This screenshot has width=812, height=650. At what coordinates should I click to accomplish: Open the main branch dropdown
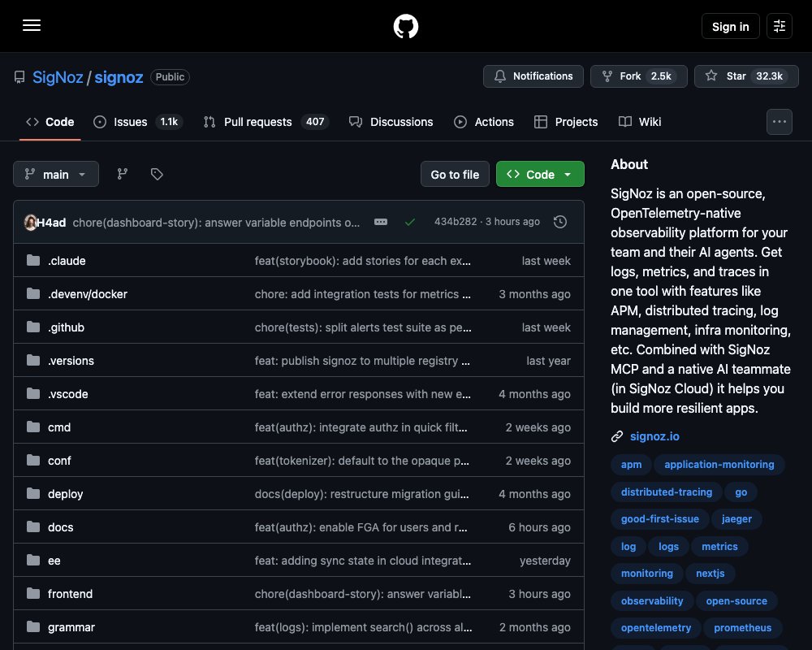pyautogui.click(x=56, y=174)
